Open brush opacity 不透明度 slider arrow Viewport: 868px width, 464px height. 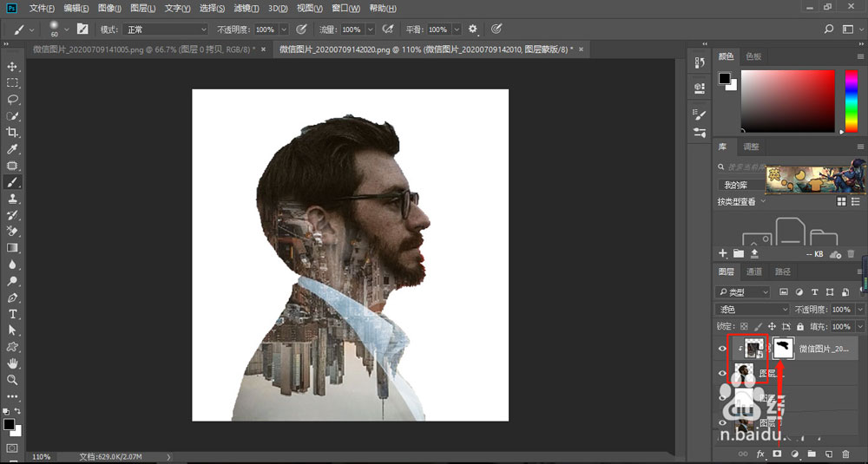point(284,29)
